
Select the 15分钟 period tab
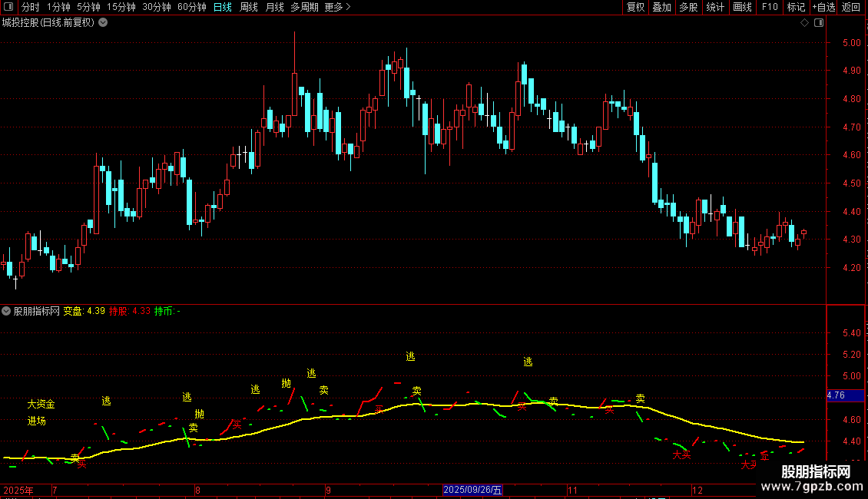click(x=121, y=7)
